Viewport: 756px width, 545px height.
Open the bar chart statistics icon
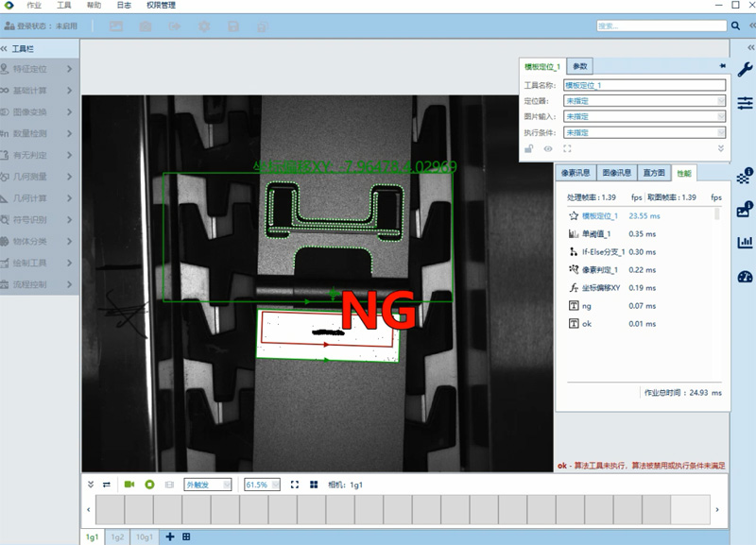[745, 242]
